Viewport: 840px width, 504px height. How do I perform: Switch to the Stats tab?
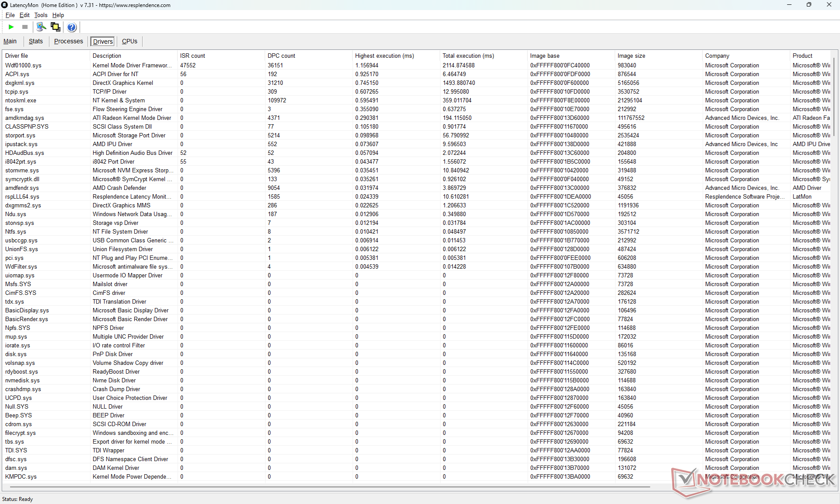(36, 41)
